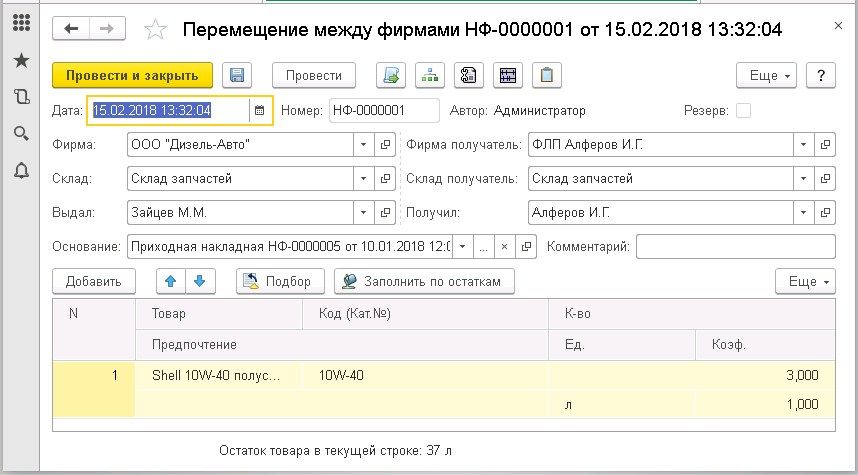858x475 pixels.
Task: Expand the Получил dropdown
Action: (x=803, y=213)
